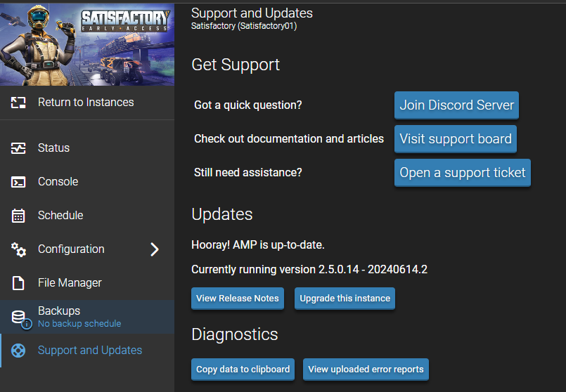566x392 pixels.
Task: Click the Backups database icon
Action: (x=21, y=319)
